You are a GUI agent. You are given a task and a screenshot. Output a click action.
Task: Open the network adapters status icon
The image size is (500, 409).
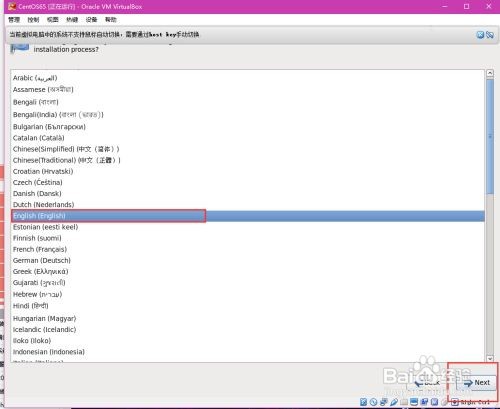384,402
